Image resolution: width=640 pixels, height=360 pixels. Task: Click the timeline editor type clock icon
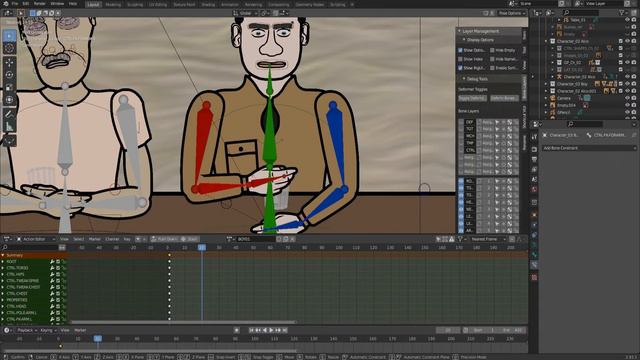(7, 330)
